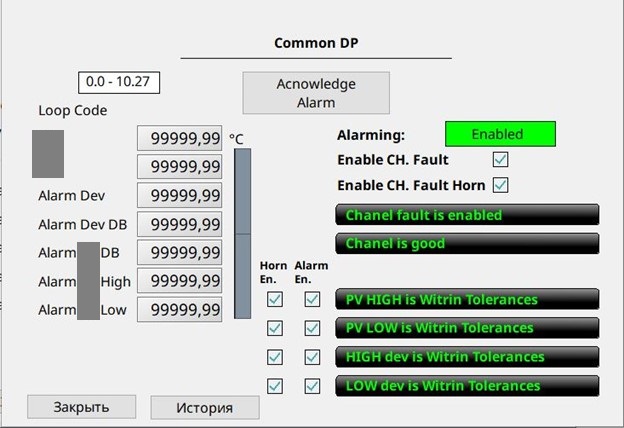Disable Horn En. for PV HIGH
Screen dimensions: 624x428
point(275,299)
